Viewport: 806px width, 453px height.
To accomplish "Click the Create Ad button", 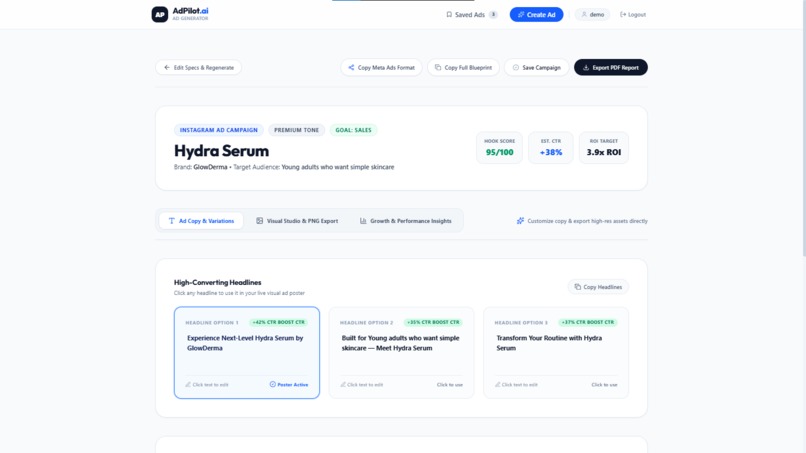I will click(536, 14).
